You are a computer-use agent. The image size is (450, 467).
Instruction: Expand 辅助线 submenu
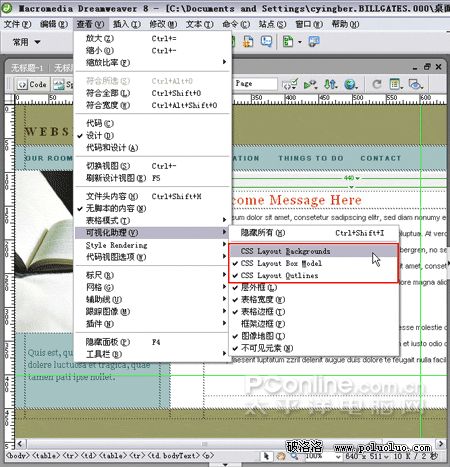point(152,299)
